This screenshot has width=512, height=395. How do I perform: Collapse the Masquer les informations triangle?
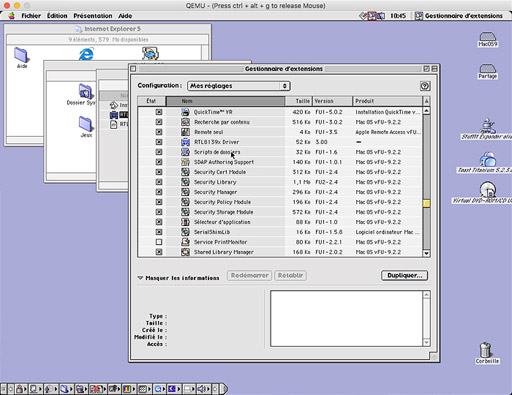pos(140,278)
